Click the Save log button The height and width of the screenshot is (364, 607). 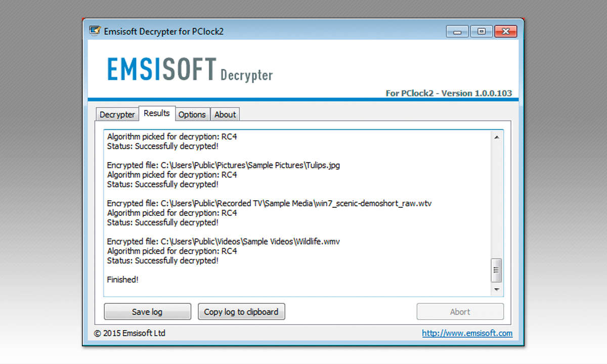coord(147,312)
